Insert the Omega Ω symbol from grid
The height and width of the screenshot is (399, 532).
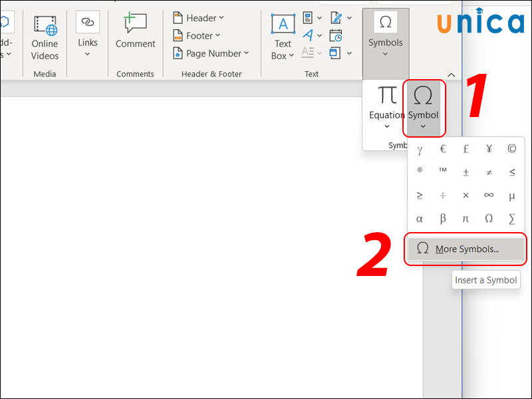click(489, 219)
